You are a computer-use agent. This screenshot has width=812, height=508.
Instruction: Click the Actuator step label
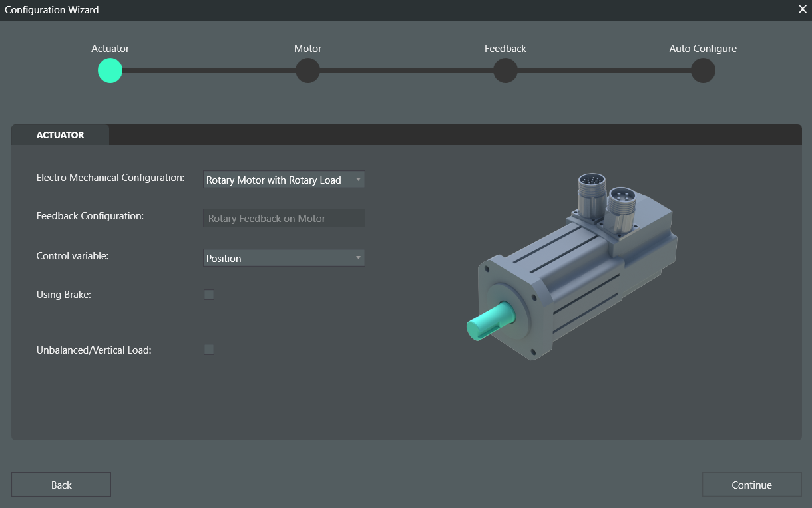coord(110,49)
